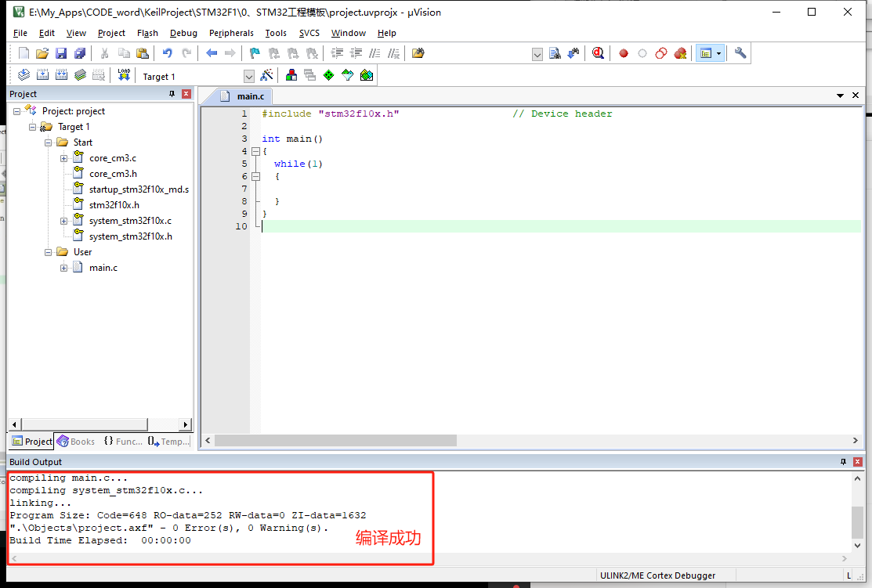Screen dimensions: 872x588
Task: Open the Target 1 combo box dropdown
Action: (x=249, y=76)
